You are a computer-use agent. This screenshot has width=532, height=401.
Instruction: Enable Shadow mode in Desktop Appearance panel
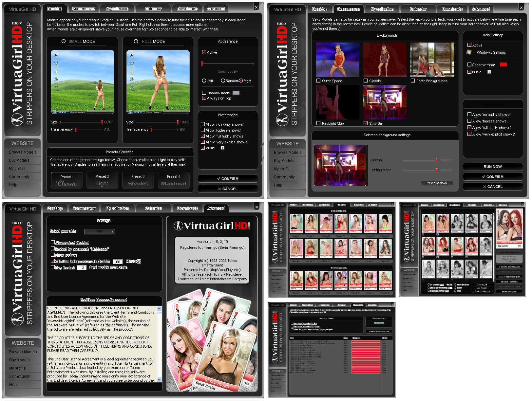(x=204, y=93)
